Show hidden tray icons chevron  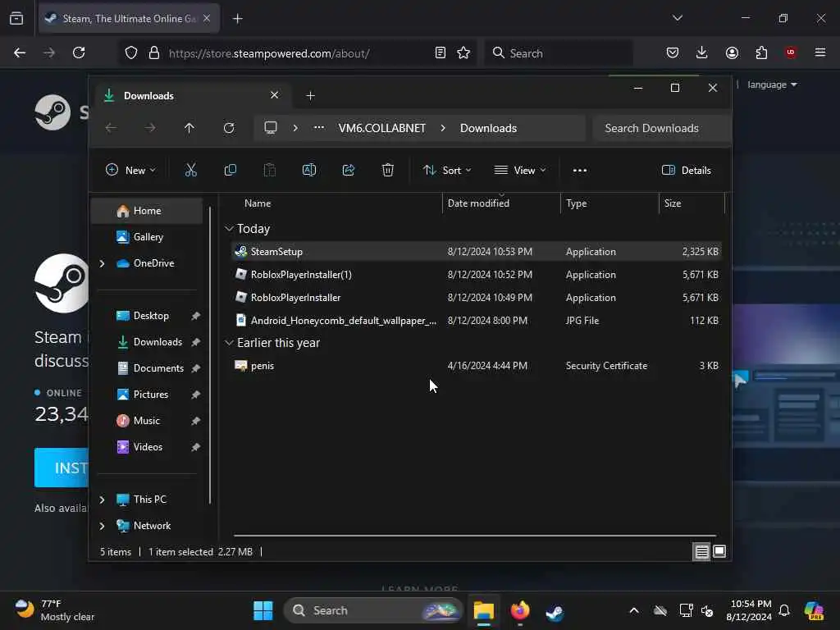(634, 610)
